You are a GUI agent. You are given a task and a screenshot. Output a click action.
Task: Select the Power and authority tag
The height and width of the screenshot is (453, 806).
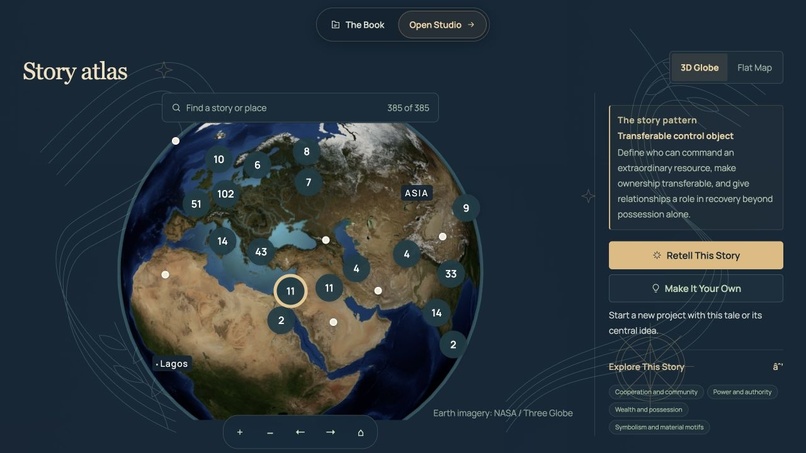click(x=742, y=392)
